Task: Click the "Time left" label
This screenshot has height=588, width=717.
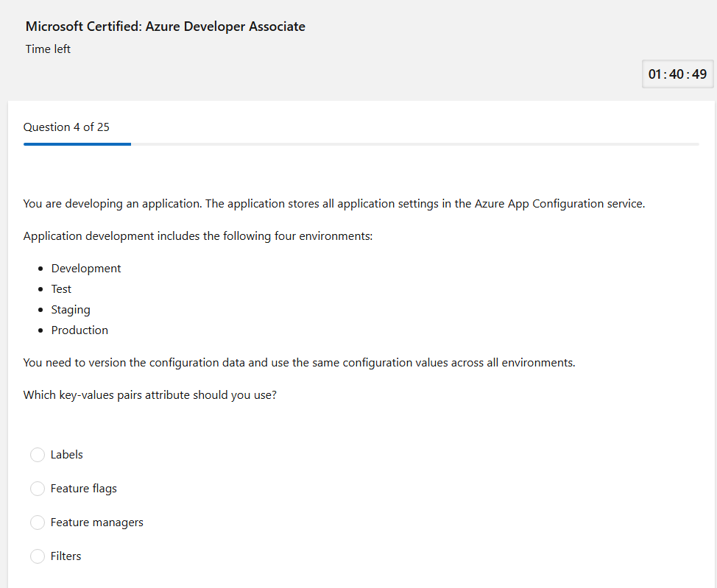Action: click(x=48, y=49)
